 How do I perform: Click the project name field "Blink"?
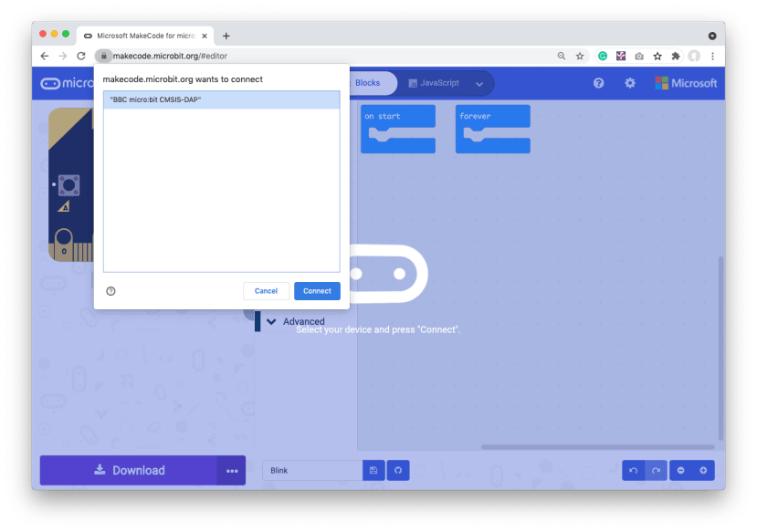[313, 470]
